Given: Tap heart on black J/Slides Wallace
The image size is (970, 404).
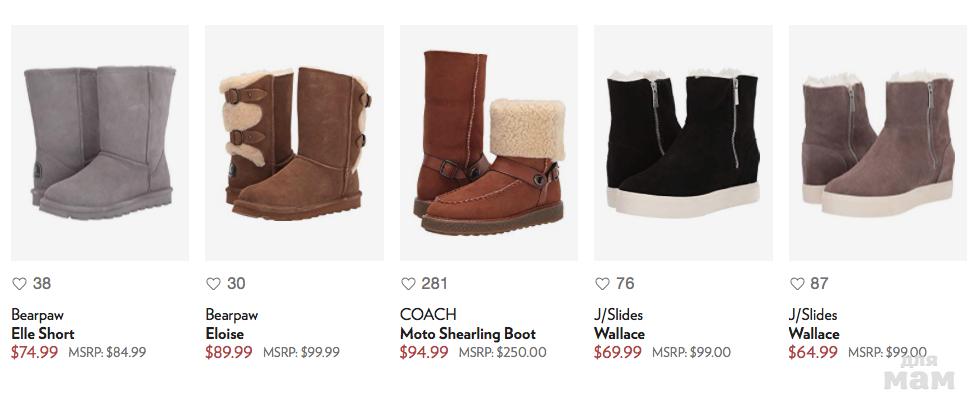Looking at the screenshot, I should pyautogui.click(x=602, y=284).
